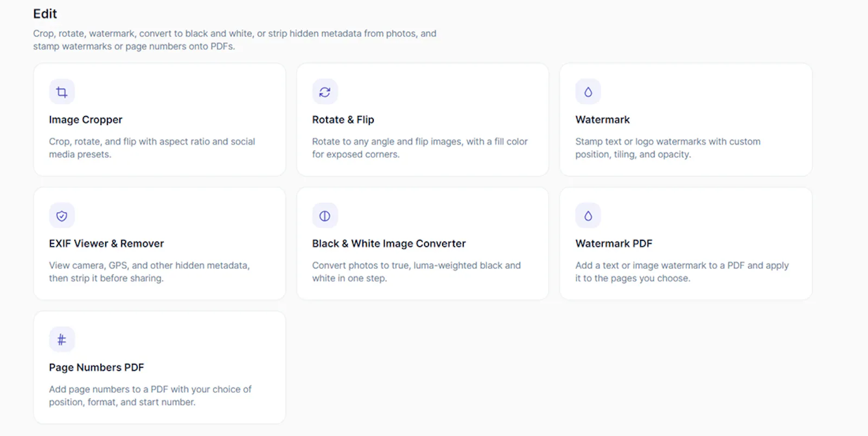Select the droplet icon above Watermark PDF
The height and width of the screenshot is (436, 868).
588,216
